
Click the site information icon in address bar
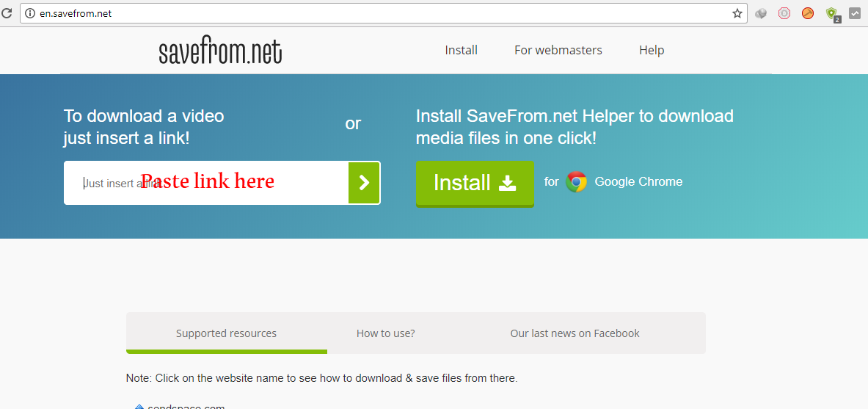[30, 13]
